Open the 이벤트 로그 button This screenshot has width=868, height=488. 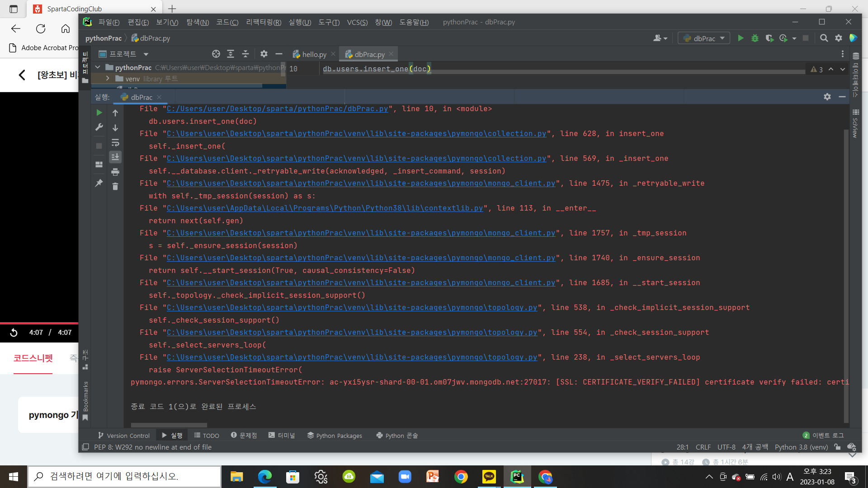(x=823, y=436)
